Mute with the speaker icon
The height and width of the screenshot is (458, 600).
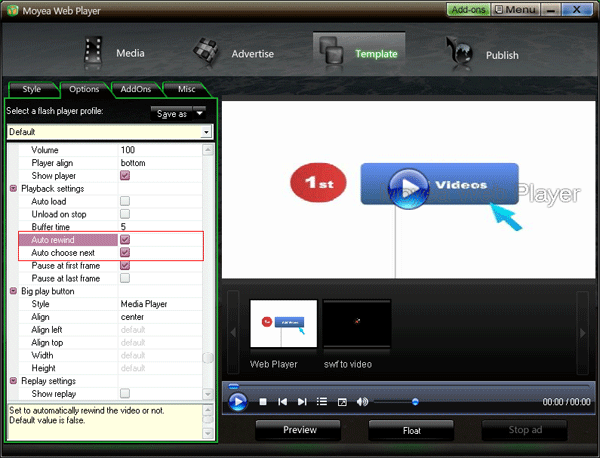362,402
